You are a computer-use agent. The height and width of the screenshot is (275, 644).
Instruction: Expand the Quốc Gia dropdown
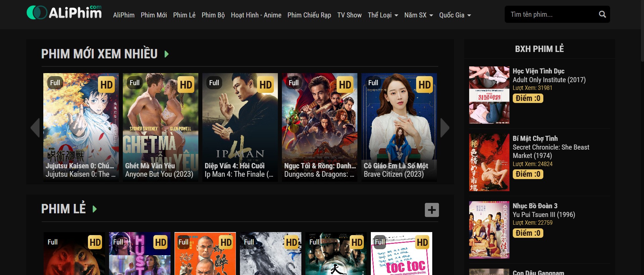(x=455, y=15)
